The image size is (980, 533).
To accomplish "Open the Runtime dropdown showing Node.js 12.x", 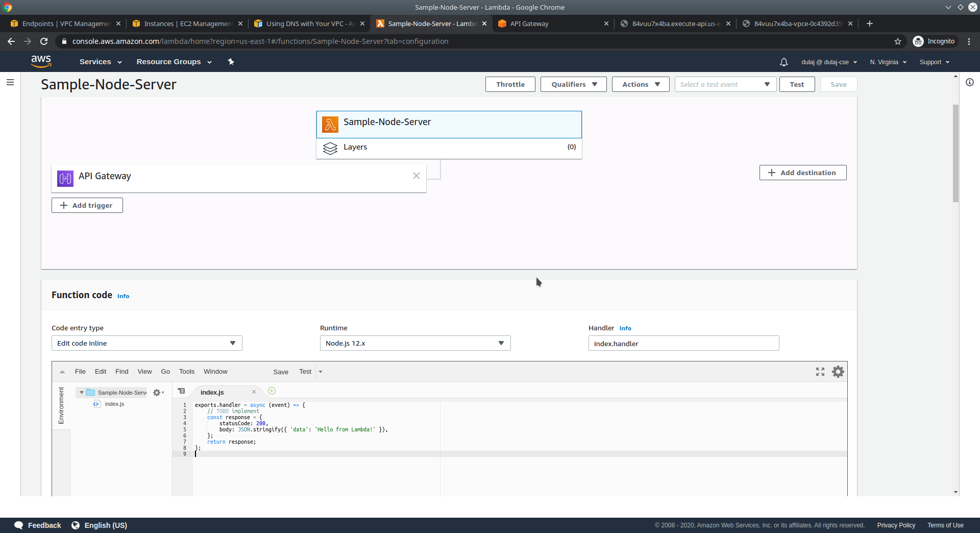I will [x=414, y=343].
